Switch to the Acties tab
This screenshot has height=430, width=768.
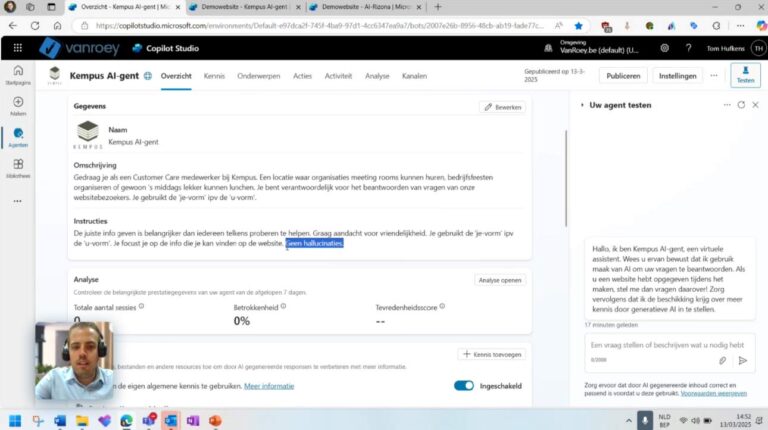(x=302, y=76)
